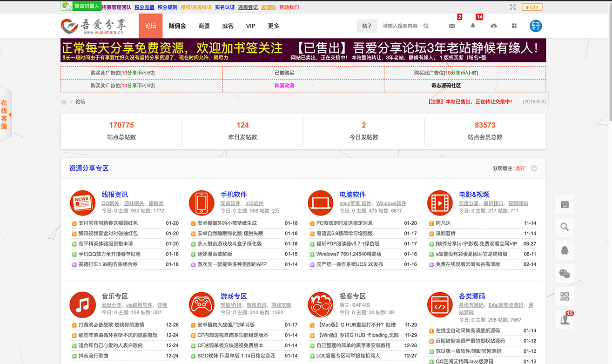Image resolution: width=612 pixels, height=364 pixels.
Task: Select the VIP navigation tab
Action: 251,26
